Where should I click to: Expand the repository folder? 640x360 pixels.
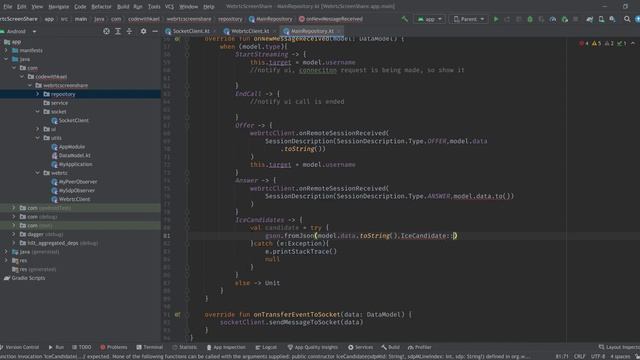[38, 94]
